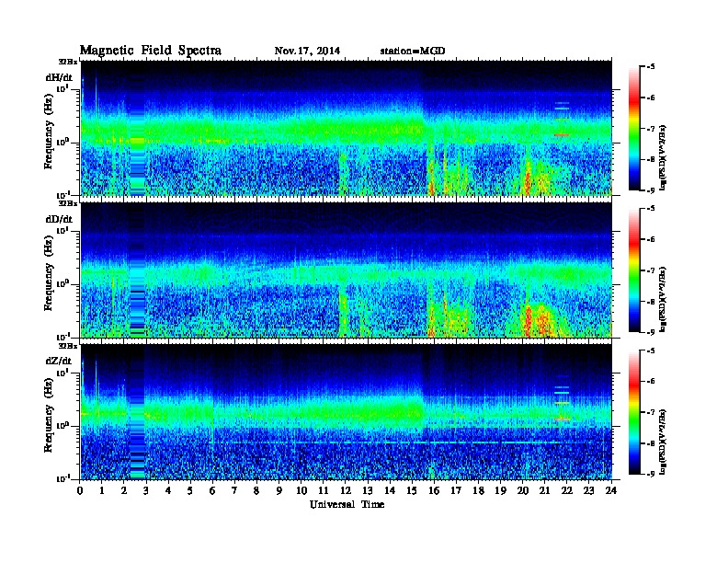Click the "32Hz" label atop the dZ/dt panel
The image size is (728, 563).
[68, 346]
